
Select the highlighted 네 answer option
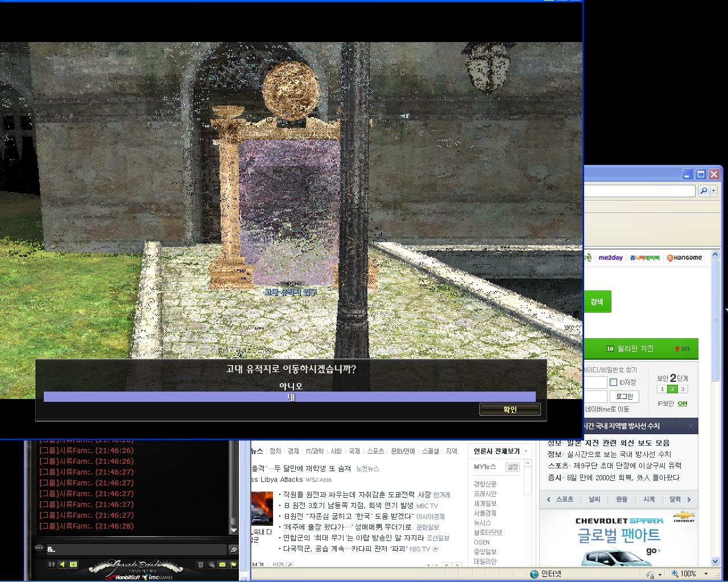290,397
